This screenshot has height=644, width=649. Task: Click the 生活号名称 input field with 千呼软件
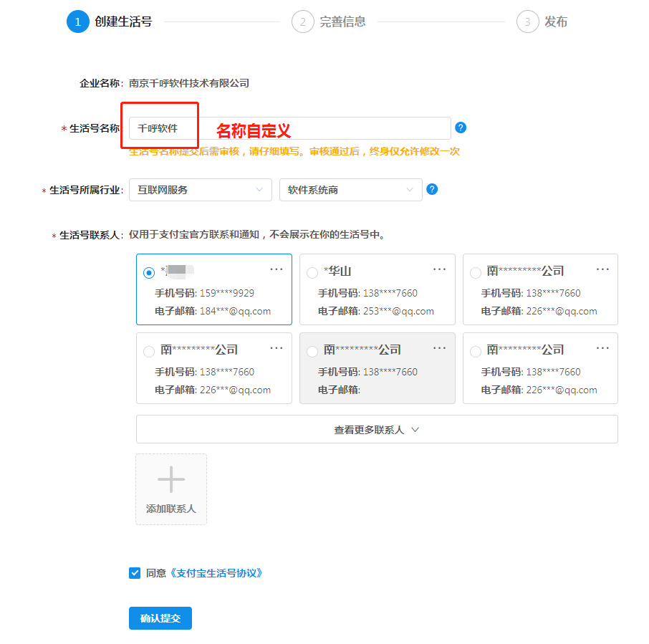coord(289,128)
